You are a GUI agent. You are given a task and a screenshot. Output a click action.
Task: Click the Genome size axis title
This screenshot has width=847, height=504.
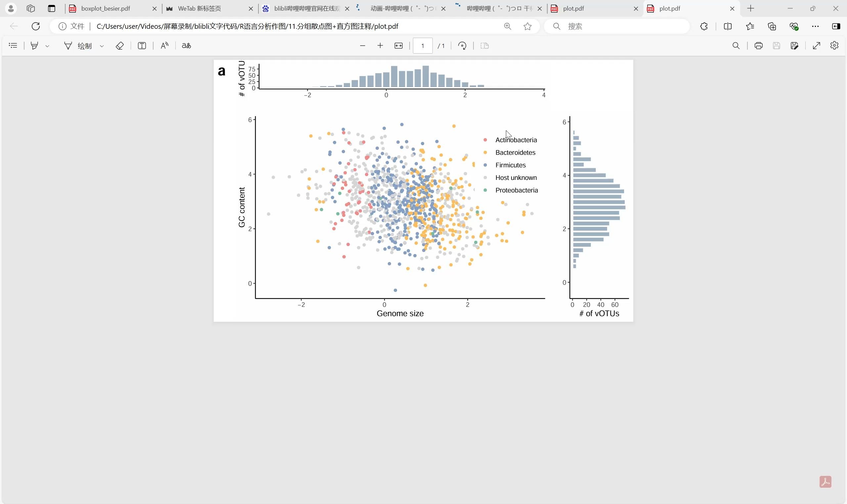tap(400, 314)
